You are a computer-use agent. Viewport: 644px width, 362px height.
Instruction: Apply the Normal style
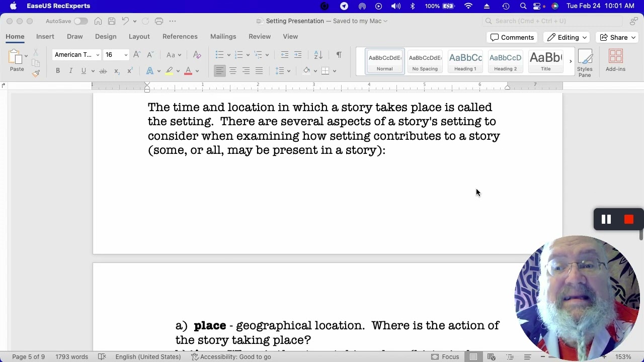pyautogui.click(x=385, y=61)
